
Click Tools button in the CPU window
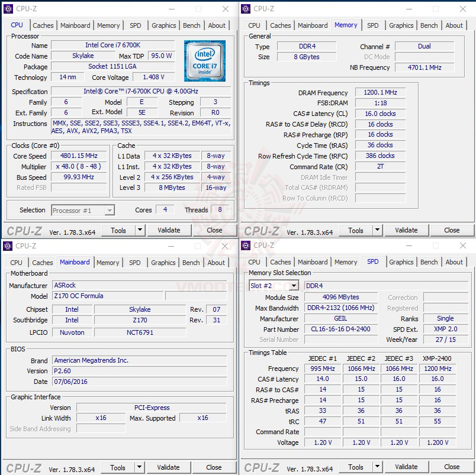pos(118,231)
